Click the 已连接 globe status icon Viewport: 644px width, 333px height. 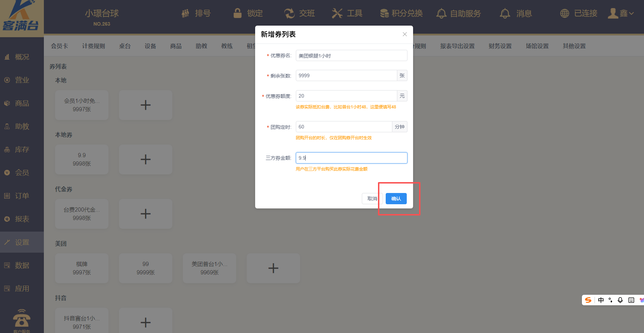[x=564, y=13]
